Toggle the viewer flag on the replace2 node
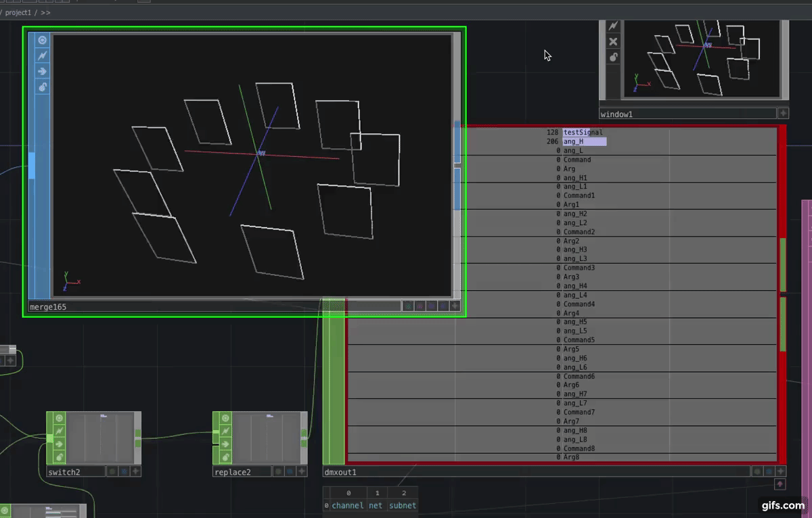This screenshot has height=518, width=812. (x=225, y=417)
